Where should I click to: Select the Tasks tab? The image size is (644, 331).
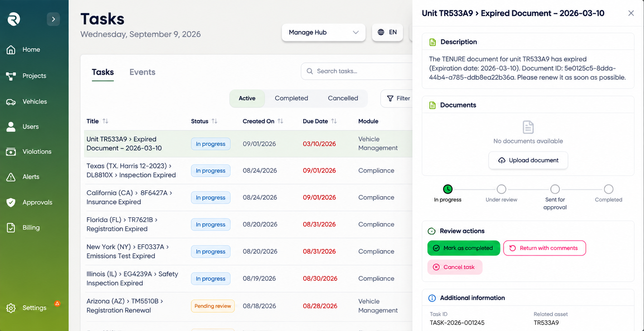(x=103, y=72)
